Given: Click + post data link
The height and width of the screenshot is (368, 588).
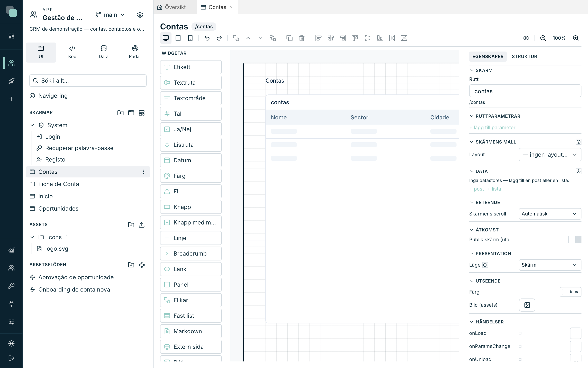Looking at the screenshot, I should pos(477,189).
